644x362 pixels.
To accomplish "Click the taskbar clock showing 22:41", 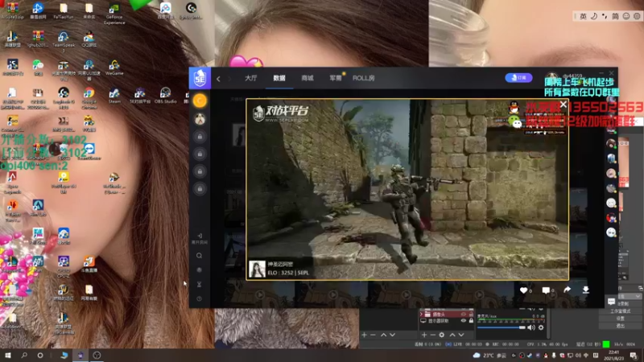I will (x=613, y=356).
